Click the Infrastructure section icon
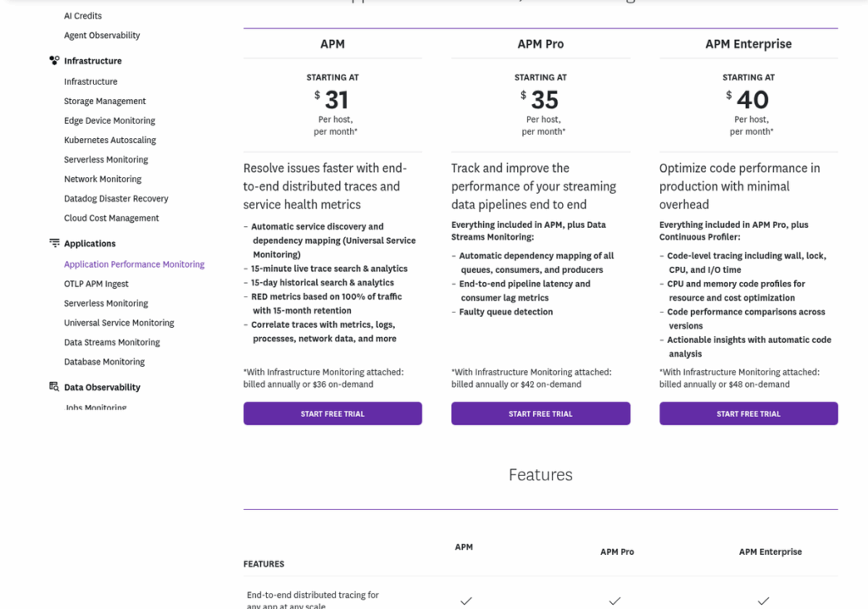The width and height of the screenshot is (868, 609). click(x=54, y=60)
